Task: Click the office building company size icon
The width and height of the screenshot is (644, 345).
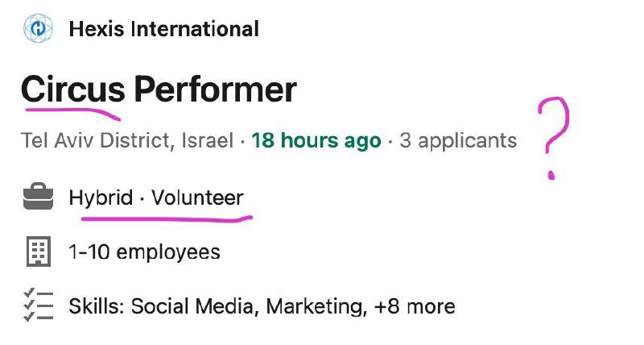Action: pos(39,251)
